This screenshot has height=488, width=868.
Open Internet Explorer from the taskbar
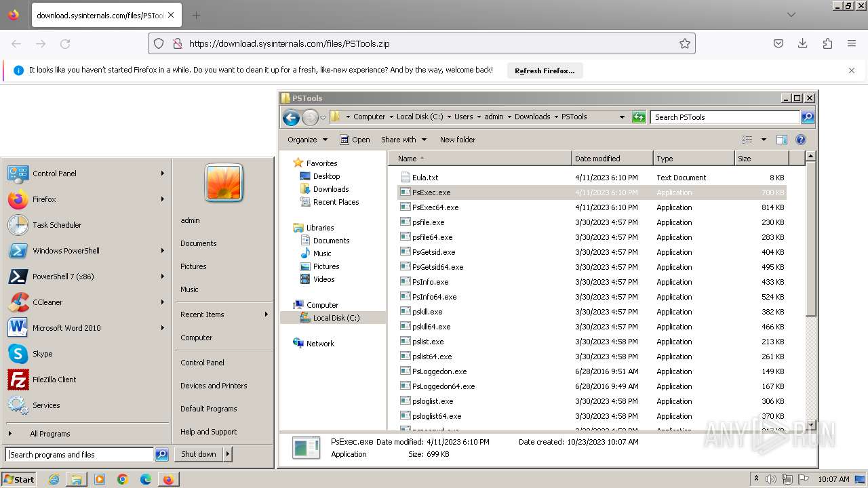[x=54, y=479]
